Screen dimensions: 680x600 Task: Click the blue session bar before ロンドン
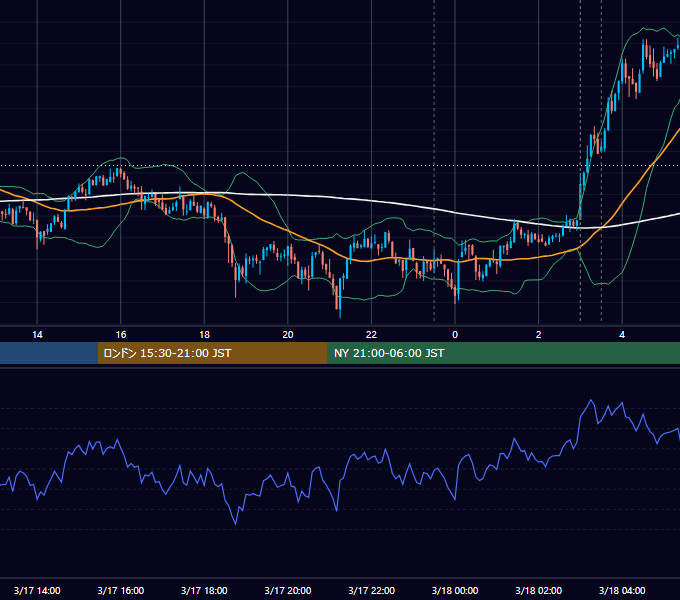[49, 353]
